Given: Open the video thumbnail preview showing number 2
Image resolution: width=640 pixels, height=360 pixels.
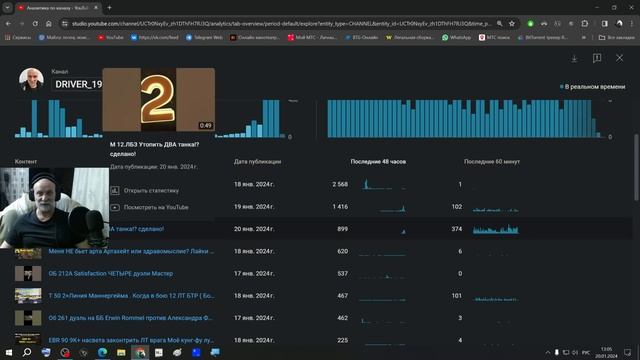Looking at the screenshot, I should coord(158,100).
